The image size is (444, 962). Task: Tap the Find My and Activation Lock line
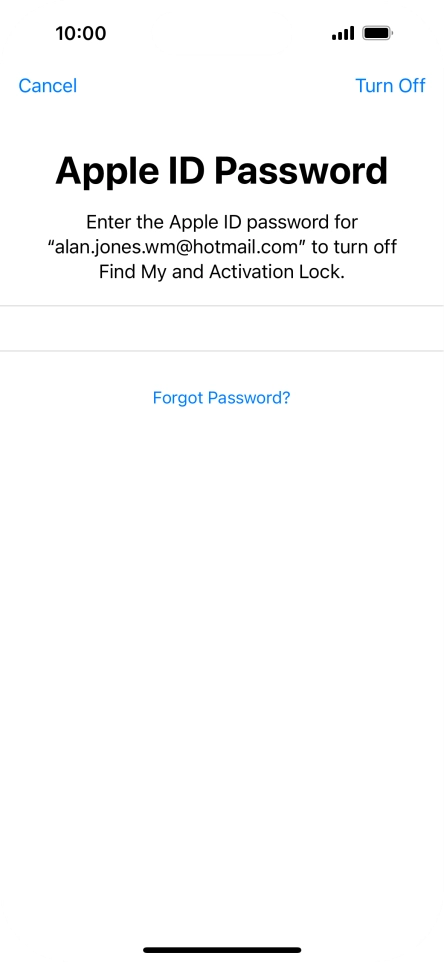(x=222, y=272)
